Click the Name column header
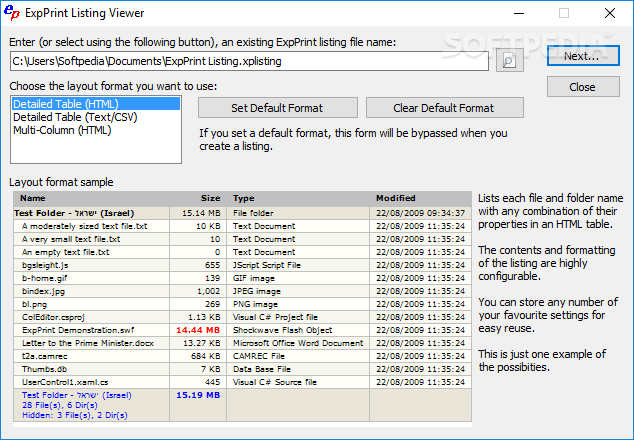Viewport: 634px width, 440px height. pyautogui.click(x=33, y=198)
